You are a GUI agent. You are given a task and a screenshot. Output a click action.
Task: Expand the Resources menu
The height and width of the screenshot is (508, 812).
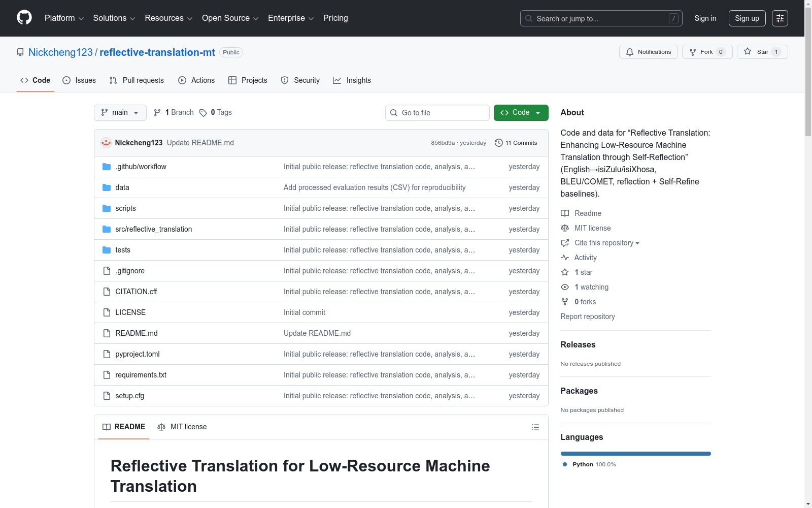coord(168,18)
